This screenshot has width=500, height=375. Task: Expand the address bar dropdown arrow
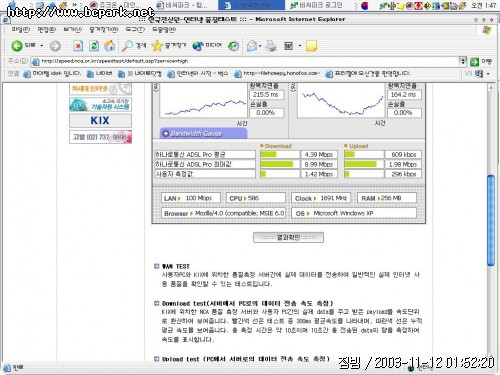pos(463,61)
